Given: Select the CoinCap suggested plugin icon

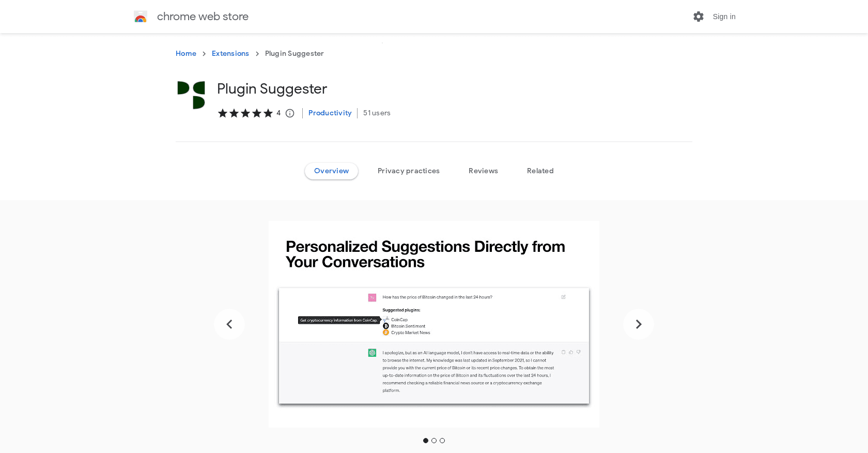Looking at the screenshot, I should point(385,320).
